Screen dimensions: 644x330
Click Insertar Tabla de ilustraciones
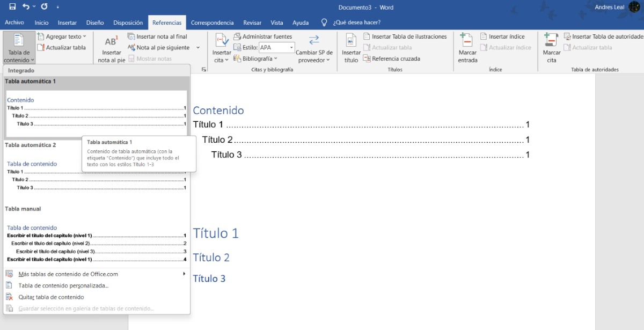405,36
